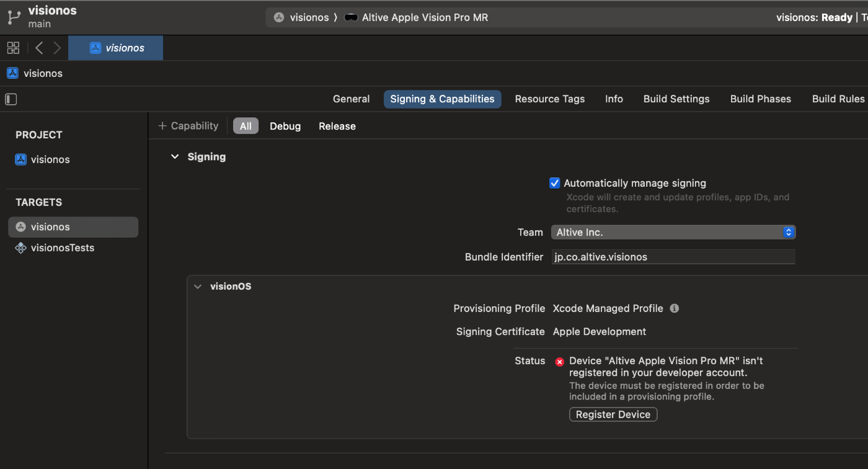868x469 pixels.
Task: Click the Signing section heading
Action: [206, 157]
